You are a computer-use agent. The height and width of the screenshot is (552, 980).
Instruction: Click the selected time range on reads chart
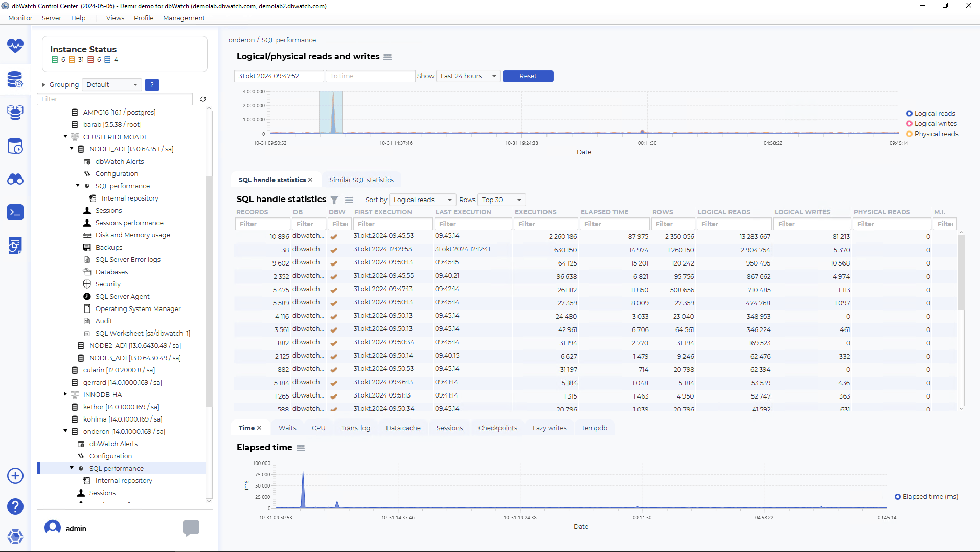click(331, 112)
